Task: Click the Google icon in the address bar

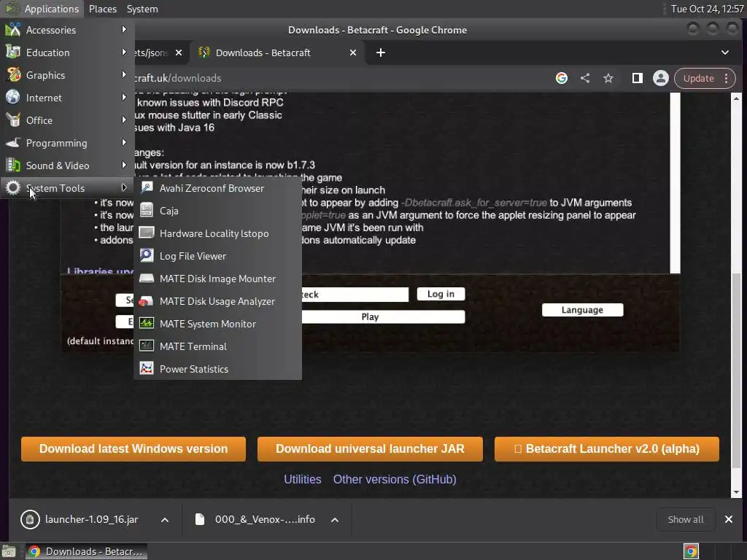Action: (x=562, y=78)
